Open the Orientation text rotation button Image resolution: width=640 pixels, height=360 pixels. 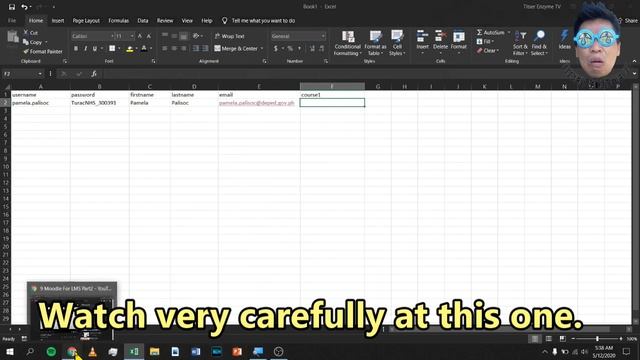197,36
